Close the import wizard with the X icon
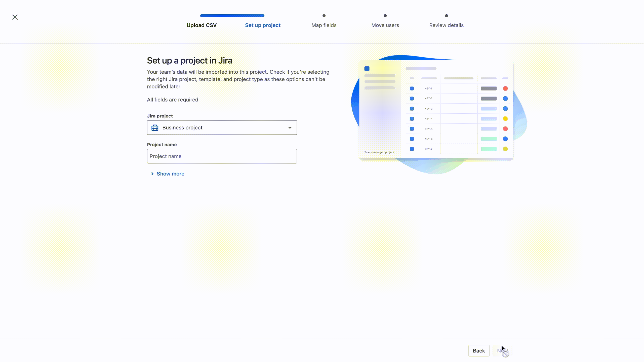 (x=15, y=17)
